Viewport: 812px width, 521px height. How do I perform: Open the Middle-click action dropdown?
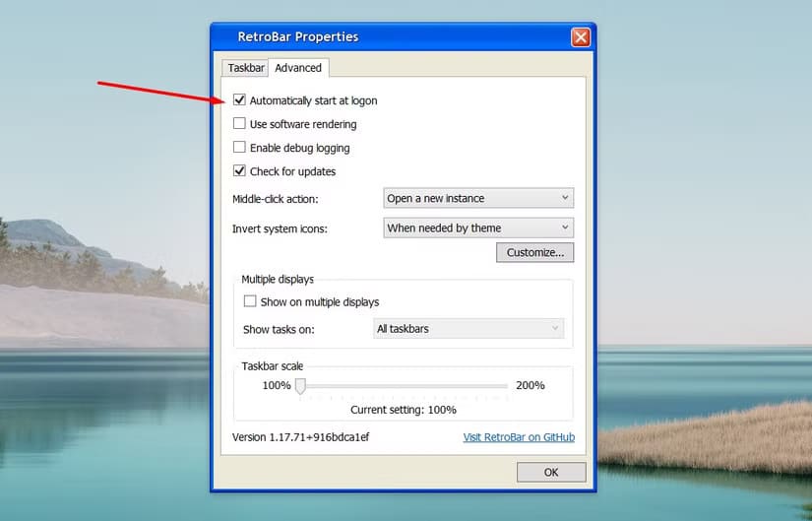478,198
